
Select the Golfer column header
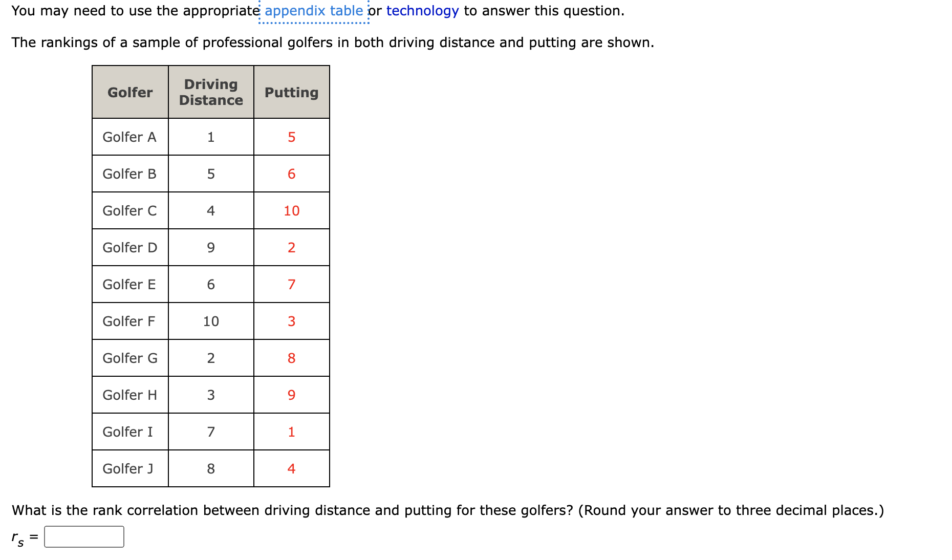[129, 92]
